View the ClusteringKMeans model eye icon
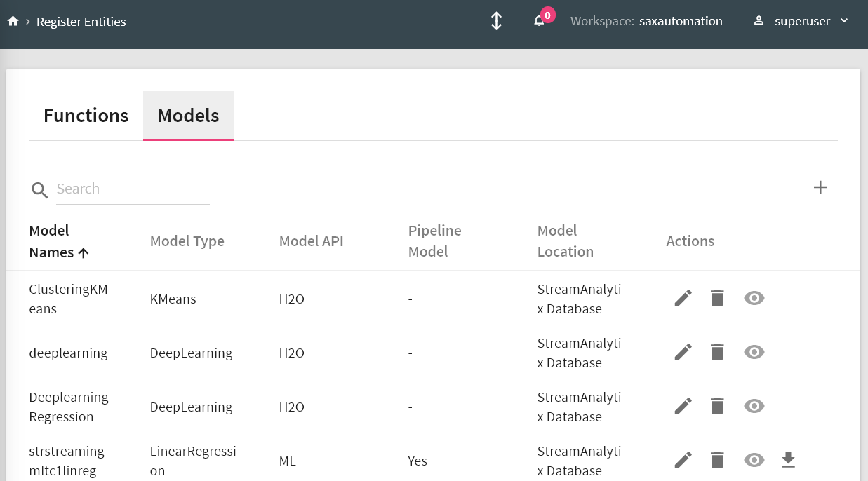Image resolution: width=868 pixels, height=481 pixels. click(x=754, y=298)
